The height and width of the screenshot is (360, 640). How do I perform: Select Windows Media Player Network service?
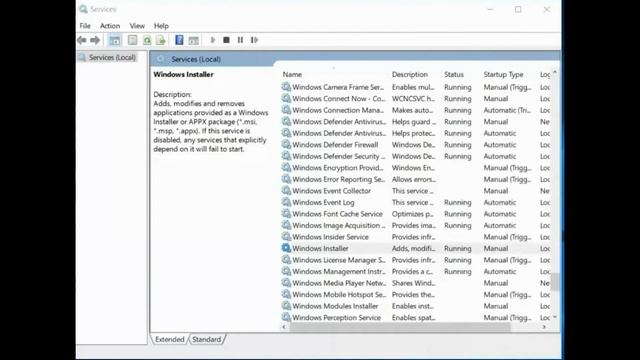click(416, 283)
